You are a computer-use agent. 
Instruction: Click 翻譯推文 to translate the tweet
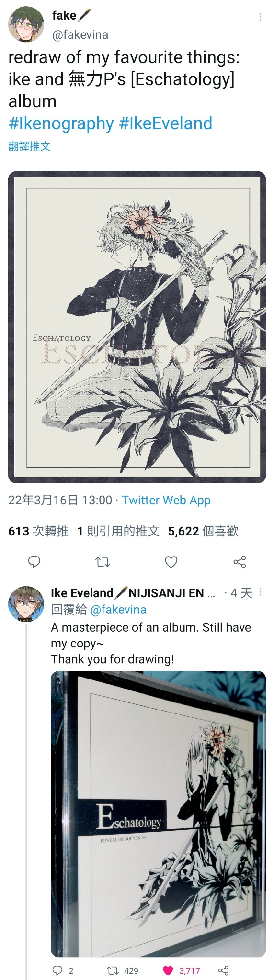point(29,146)
